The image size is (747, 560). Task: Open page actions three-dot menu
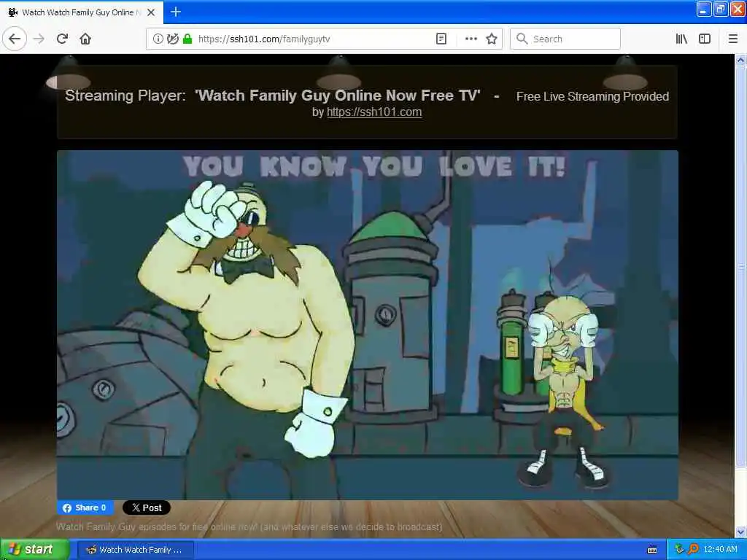471,39
